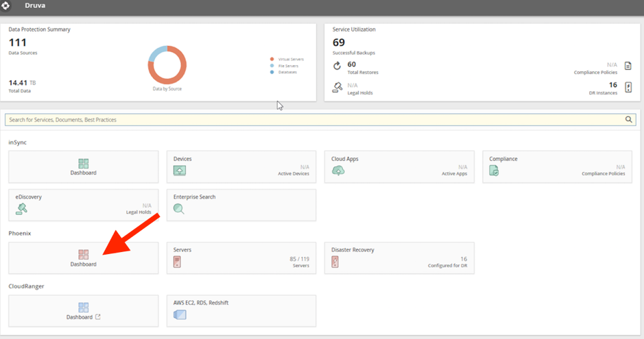This screenshot has width=644, height=339.
Task: Click the 85 / 119 Servers value
Action: point(300,259)
